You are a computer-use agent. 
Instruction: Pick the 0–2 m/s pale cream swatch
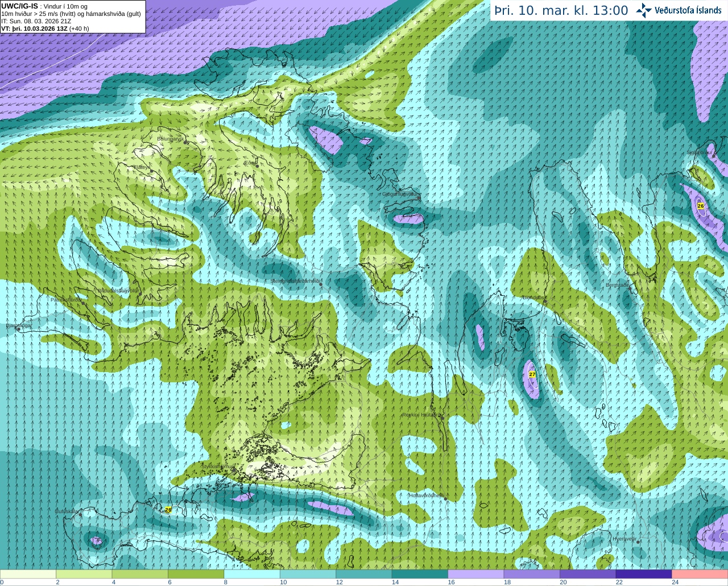(28, 574)
